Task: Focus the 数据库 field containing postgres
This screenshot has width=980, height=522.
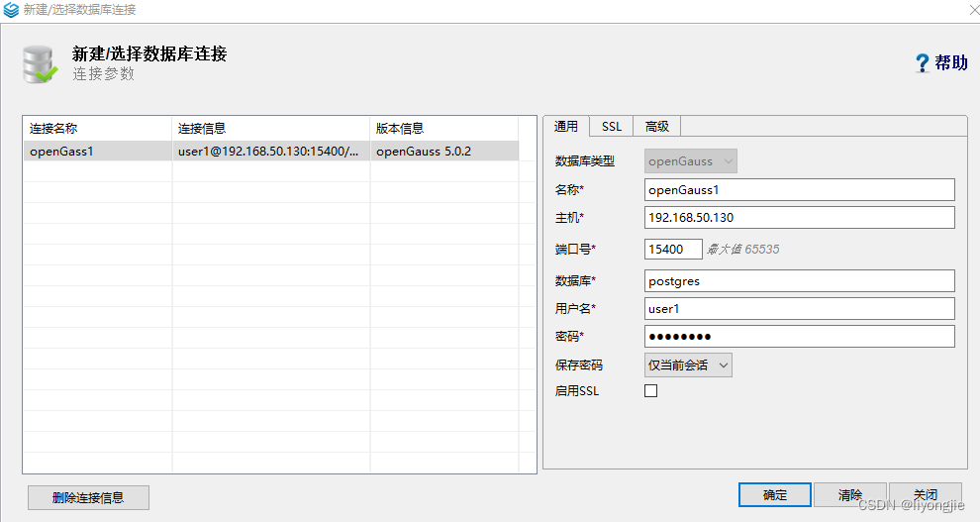Action: pos(800,280)
